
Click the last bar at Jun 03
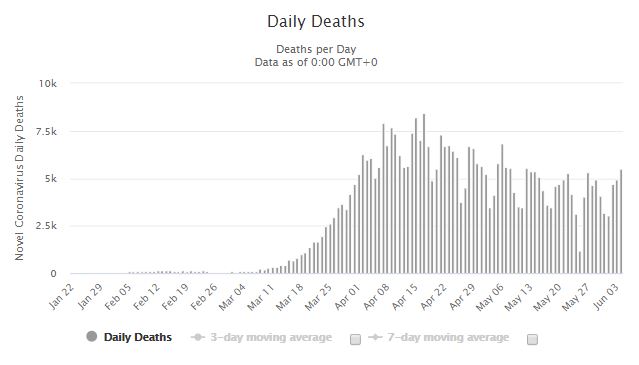(x=621, y=222)
